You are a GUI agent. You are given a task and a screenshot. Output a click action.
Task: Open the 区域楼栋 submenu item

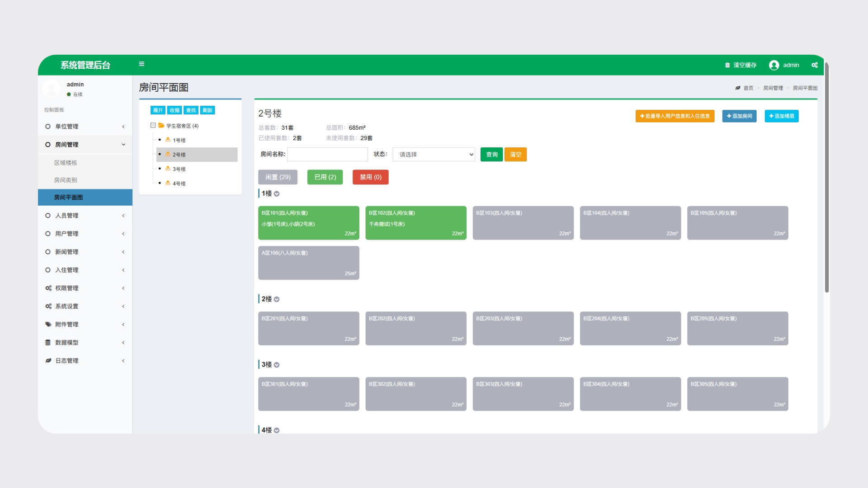point(66,163)
